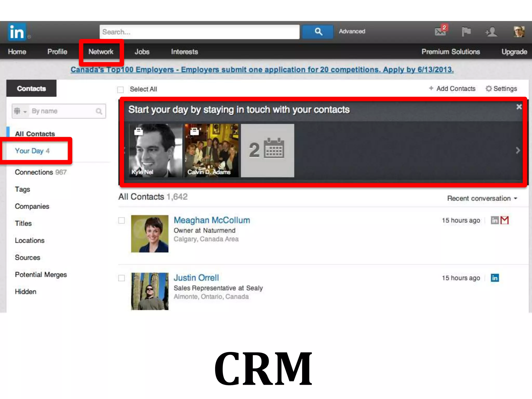Image resolution: width=532 pixels, height=399 pixels.
Task: Open Potential Merges list
Action: [41, 275]
